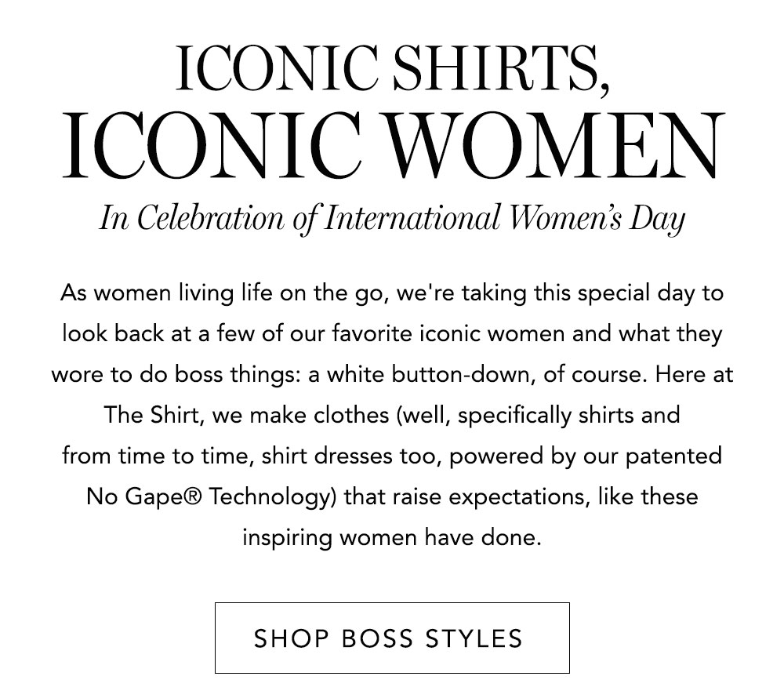
Task: Click the word "International" in the subtitle
Action: [x=412, y=217]
